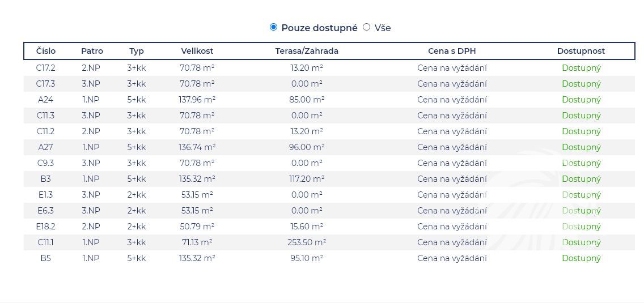Screen dimensions: 644x303
Task: Open apartment E1.3 row
Action: click(46, 195)
